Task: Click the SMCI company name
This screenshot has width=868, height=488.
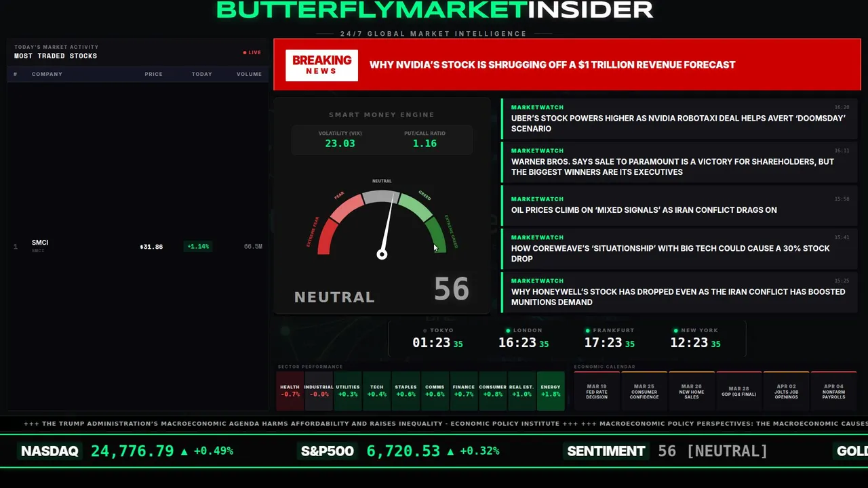Action: pyautogui.click(x=40, y=243)
